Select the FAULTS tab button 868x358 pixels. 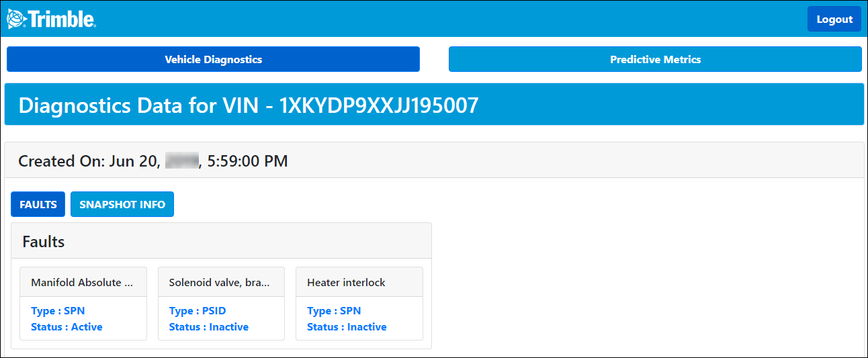(38, 204)
